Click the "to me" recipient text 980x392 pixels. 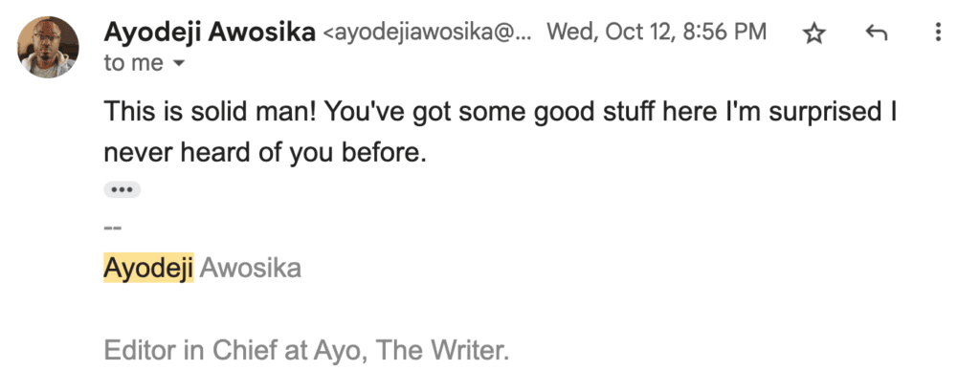(133, 63)
